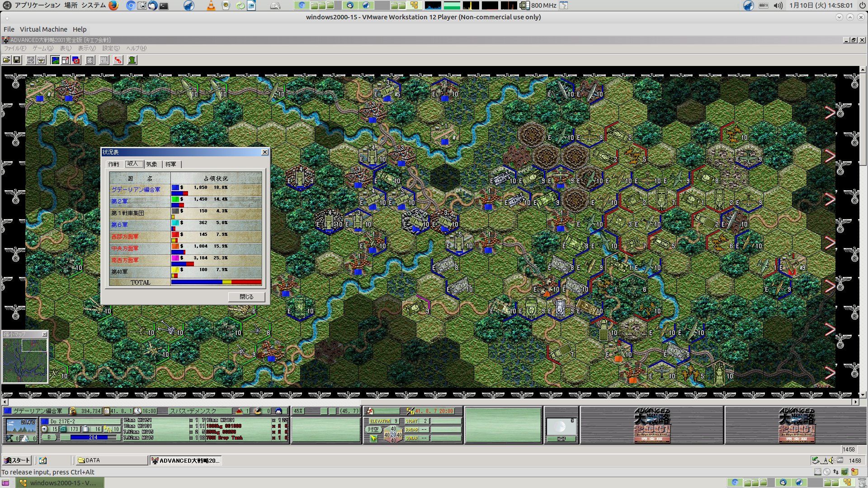Click the blue and red flag toolbar icon
Viewport: 868px width, 488px height.
pyautogui.click(x=76, y=60)
